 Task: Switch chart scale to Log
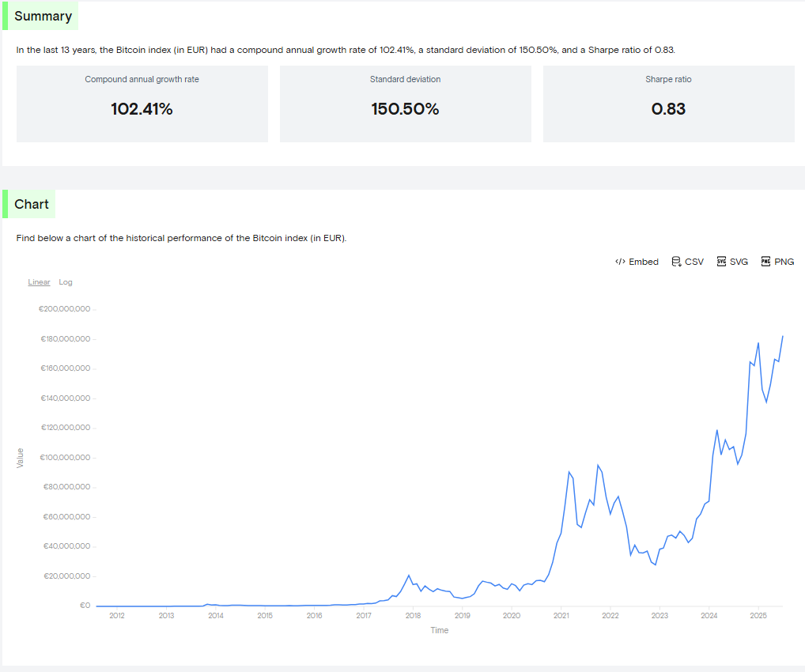coord(66,282)
